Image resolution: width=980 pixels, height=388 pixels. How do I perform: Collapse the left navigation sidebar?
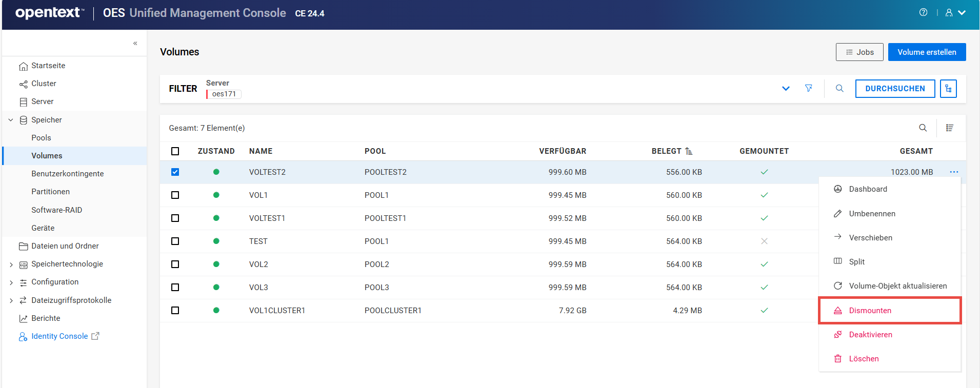pyautogui.click(x=135, y=44)
